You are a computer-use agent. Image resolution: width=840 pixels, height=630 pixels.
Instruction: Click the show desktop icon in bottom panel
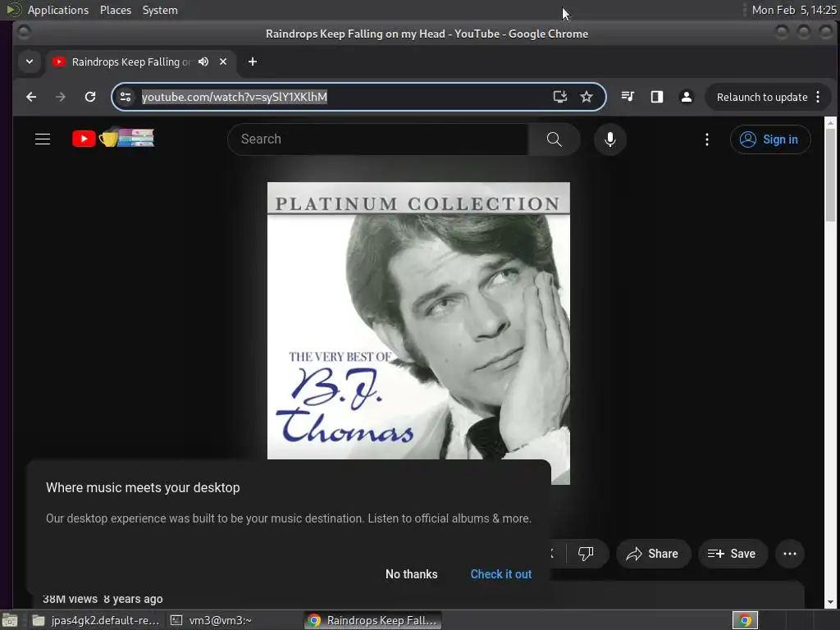[10, 620]
